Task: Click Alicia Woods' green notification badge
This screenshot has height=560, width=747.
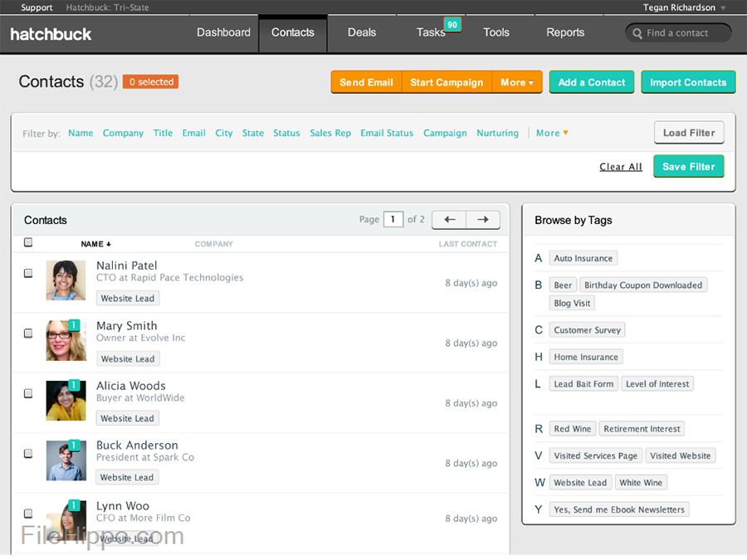Action: click(x=74, y=385)
